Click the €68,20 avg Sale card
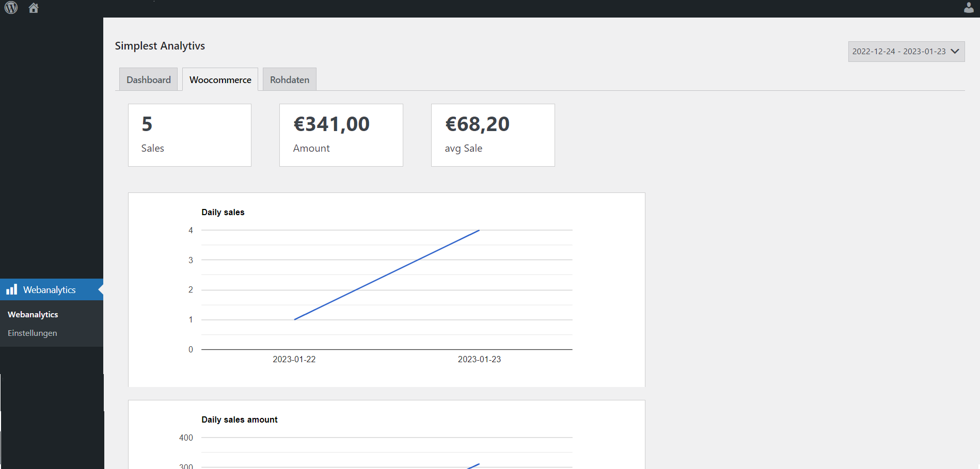 pyautogui.click(x=493, y=135)
